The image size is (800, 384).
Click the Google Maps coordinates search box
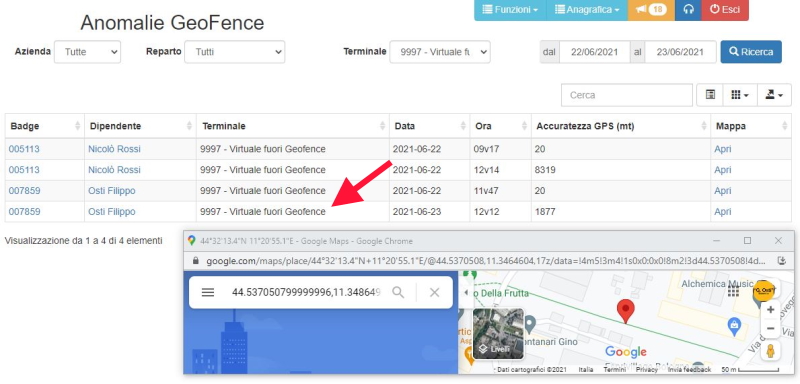click(x=306, y=292)
